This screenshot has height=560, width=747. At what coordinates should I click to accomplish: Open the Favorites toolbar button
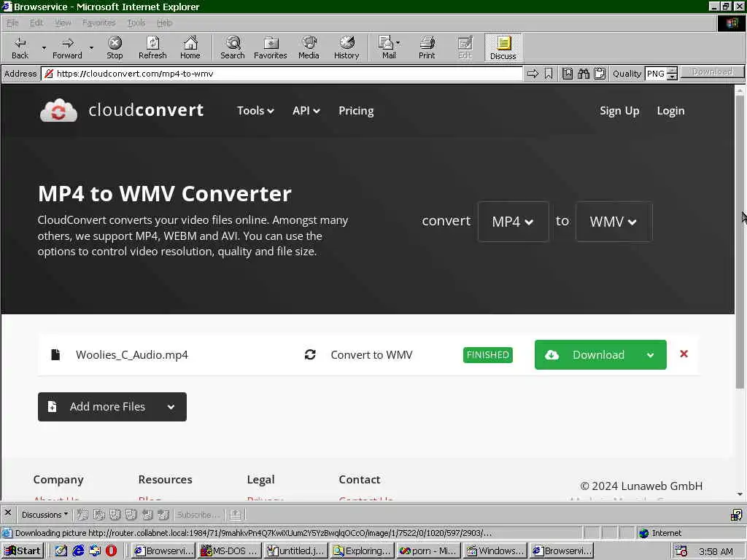(x=271, y=47)
